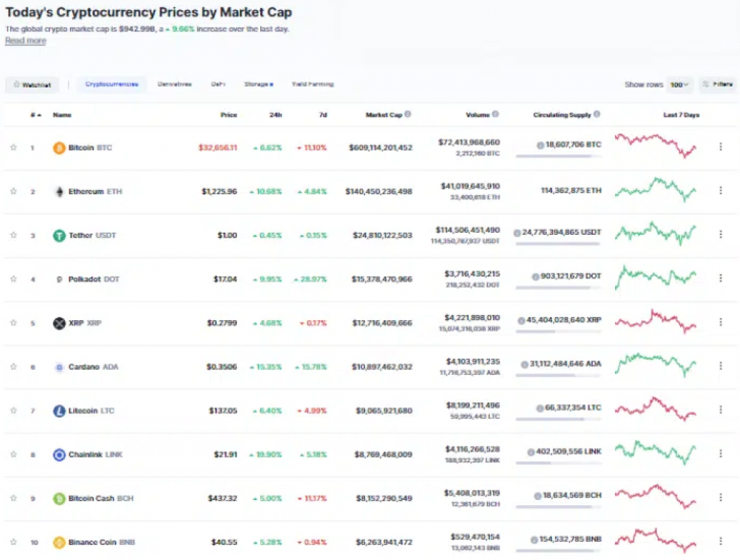Viewport: 740px width, 560px height.
Task: Open the DeFi tab
Action: pyautogui.click(x=218, y=84)
